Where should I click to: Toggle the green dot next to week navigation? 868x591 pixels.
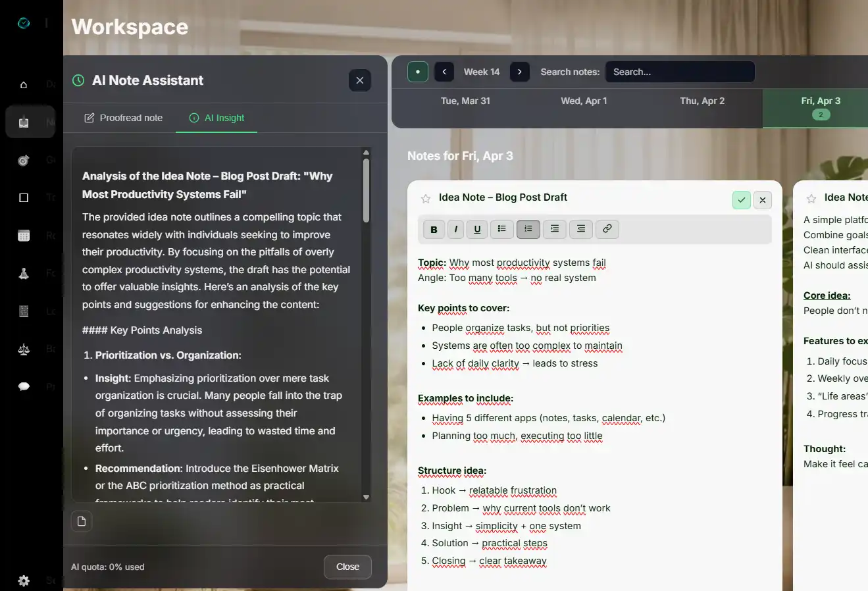[x=417, y=72]
